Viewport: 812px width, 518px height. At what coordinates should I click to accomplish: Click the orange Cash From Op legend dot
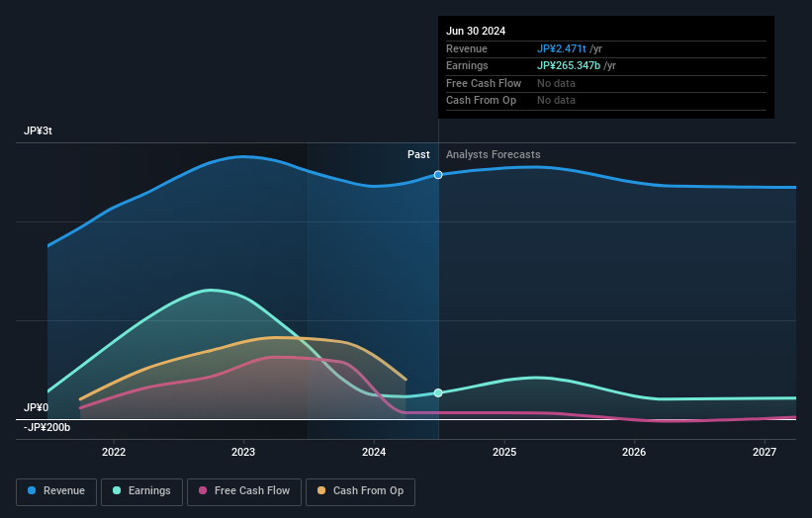click(321, 490)
